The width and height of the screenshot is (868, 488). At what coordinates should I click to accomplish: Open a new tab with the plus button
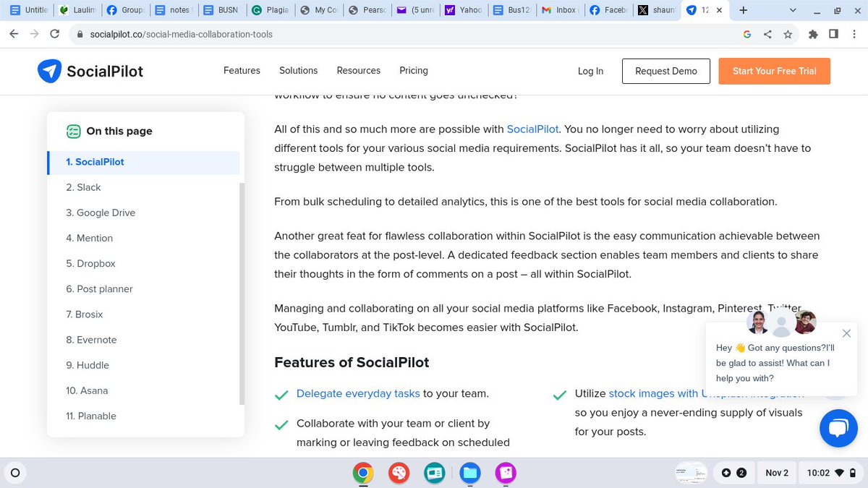click(743, 10)
